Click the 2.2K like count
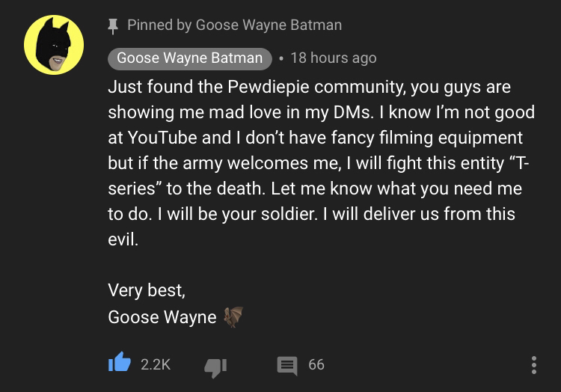Viewport: 561px width, 392px height. 156,364
